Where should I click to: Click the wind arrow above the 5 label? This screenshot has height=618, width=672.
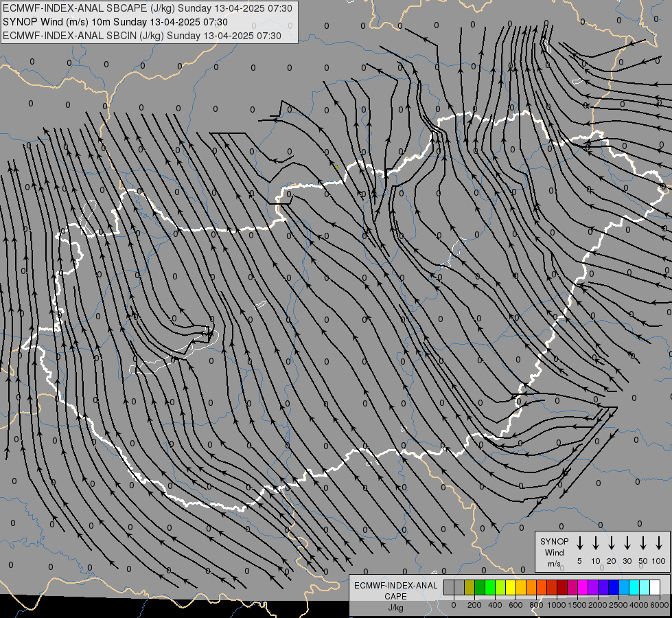click(x=579, y=543)
